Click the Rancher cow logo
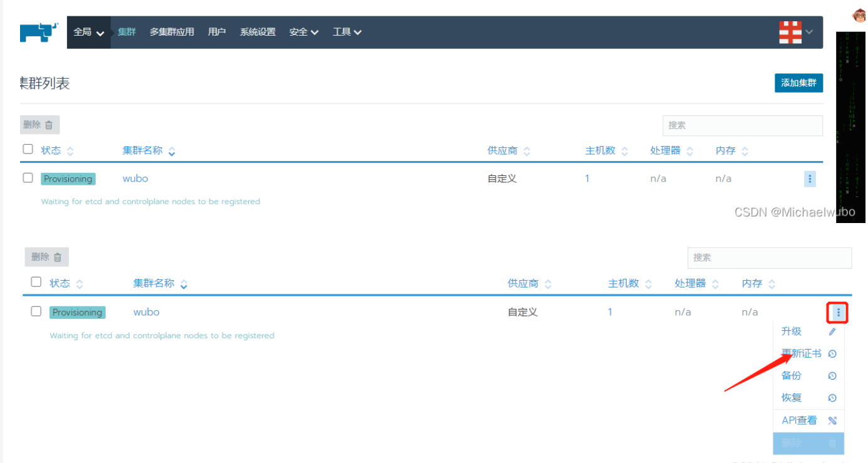This screenshot has height=463, width=868. [x=39, y=32]
